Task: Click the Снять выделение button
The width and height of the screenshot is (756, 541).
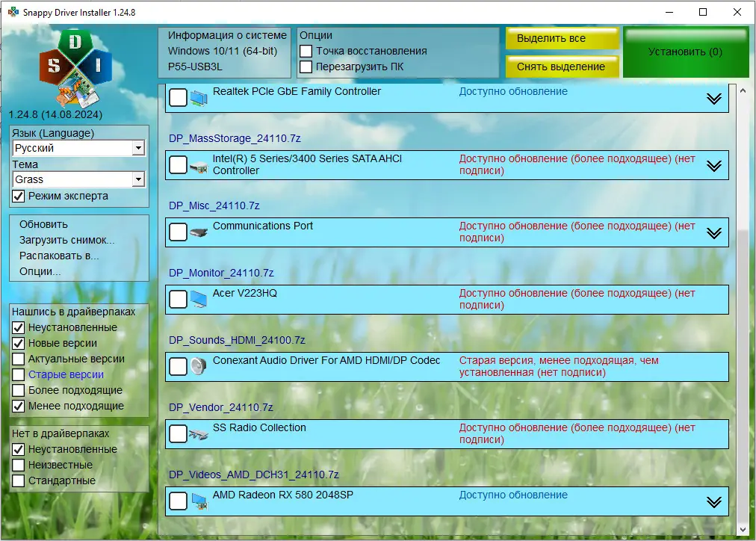Action: pos(562,67)
